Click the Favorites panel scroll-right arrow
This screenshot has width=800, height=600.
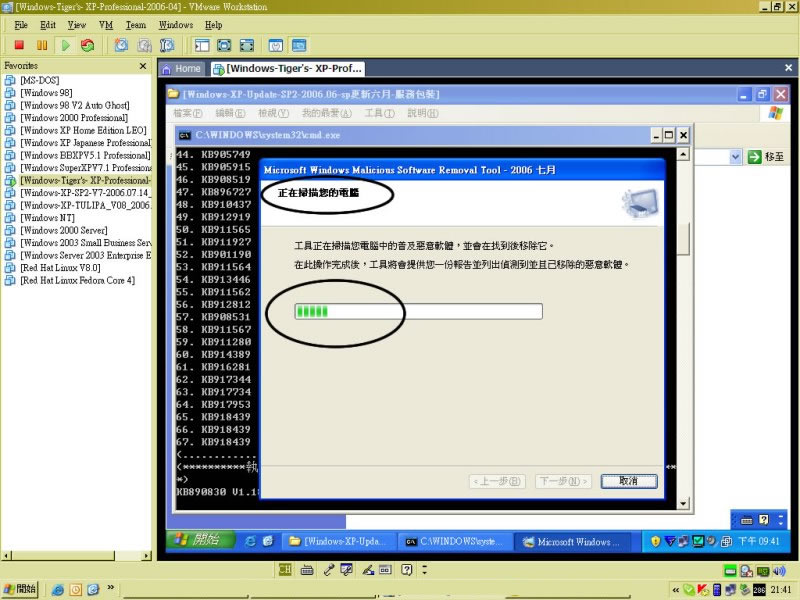pyautogui.click(x=147, y=556)
